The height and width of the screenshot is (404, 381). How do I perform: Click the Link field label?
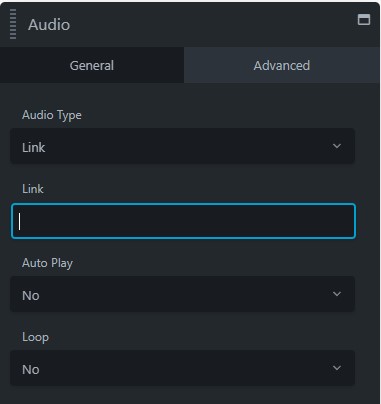(x=33, y=189)
